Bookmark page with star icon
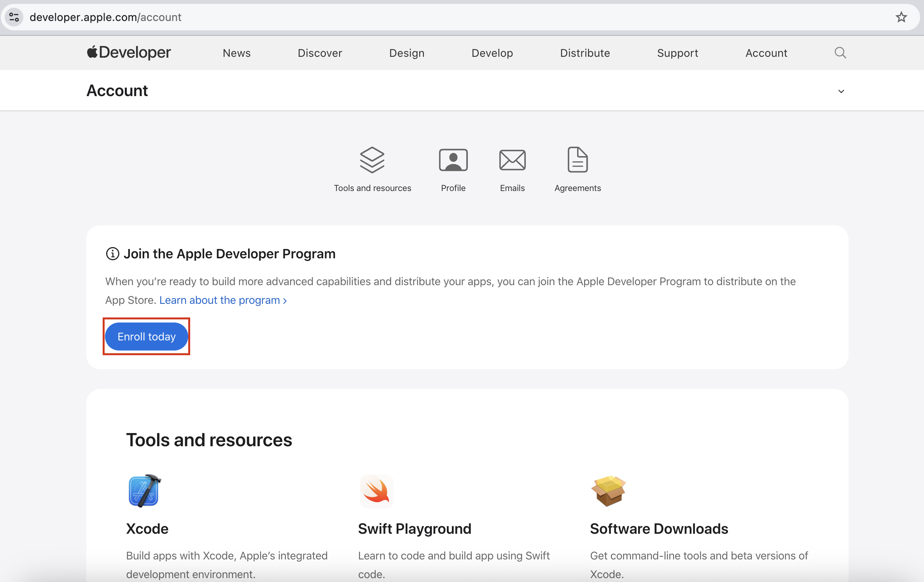 (x=901, y=17)
